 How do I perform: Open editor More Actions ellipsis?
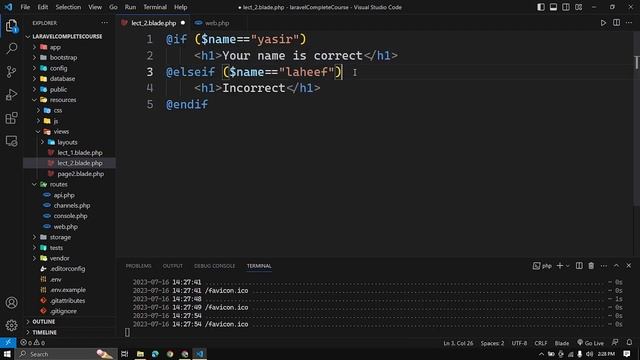click(629, 23)
